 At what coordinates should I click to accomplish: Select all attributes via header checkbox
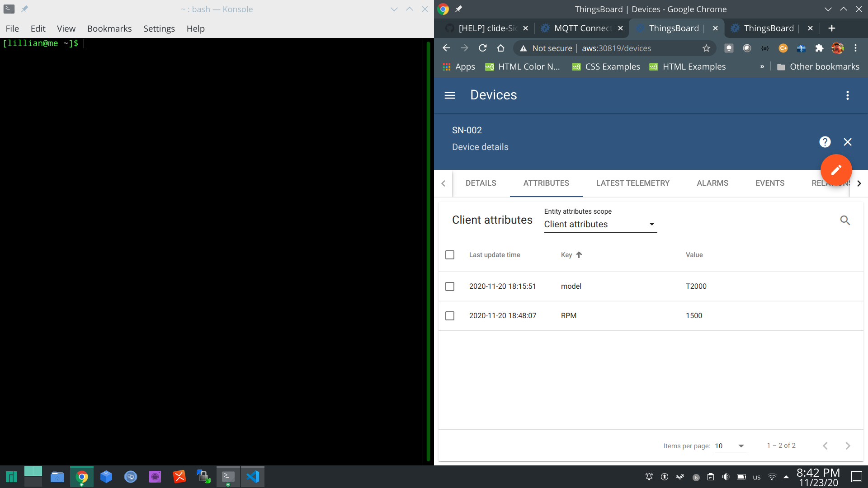click(x=450, y=255)
